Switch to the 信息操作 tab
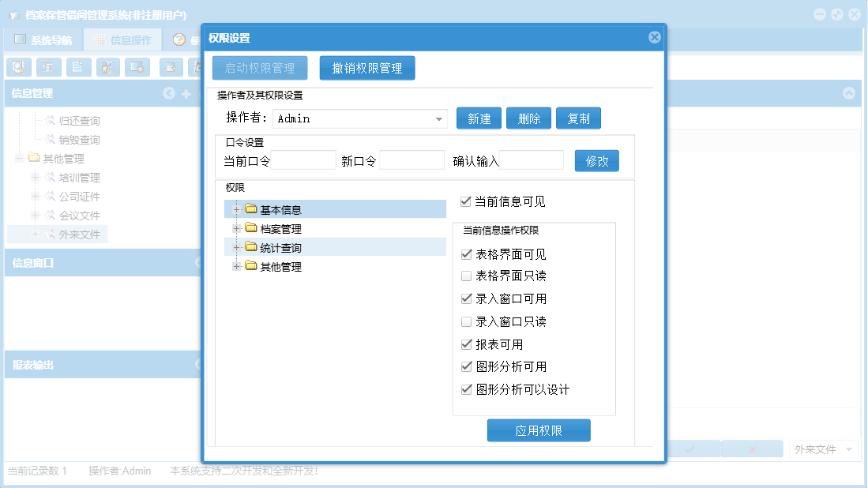The width and height of the screenshot is (868, 488). [122, 39]
